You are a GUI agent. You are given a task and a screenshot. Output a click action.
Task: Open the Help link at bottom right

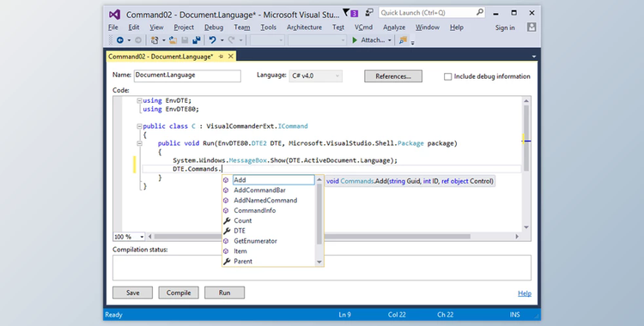click(525, 293)
